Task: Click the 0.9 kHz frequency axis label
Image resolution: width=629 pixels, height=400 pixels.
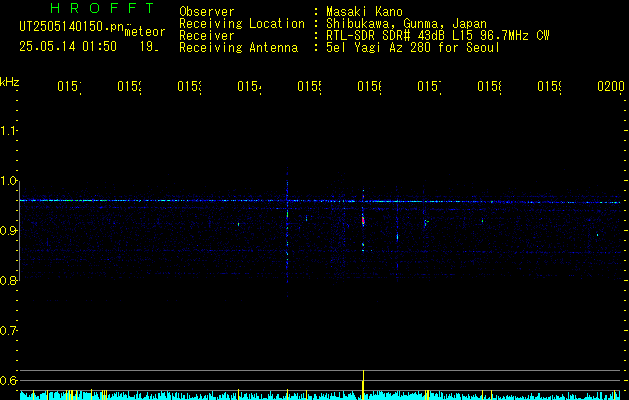Action: 8,230
